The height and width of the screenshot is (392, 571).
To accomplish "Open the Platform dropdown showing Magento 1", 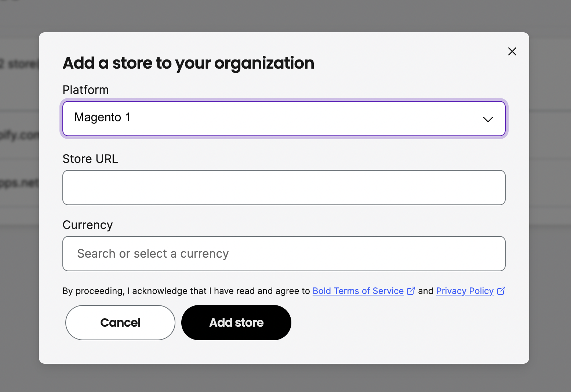I will click(284, 118).
